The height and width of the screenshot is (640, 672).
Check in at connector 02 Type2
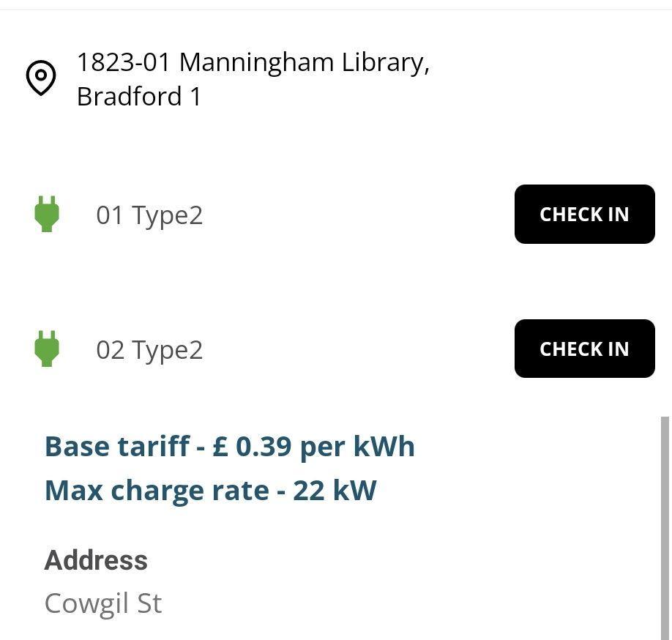584,349
